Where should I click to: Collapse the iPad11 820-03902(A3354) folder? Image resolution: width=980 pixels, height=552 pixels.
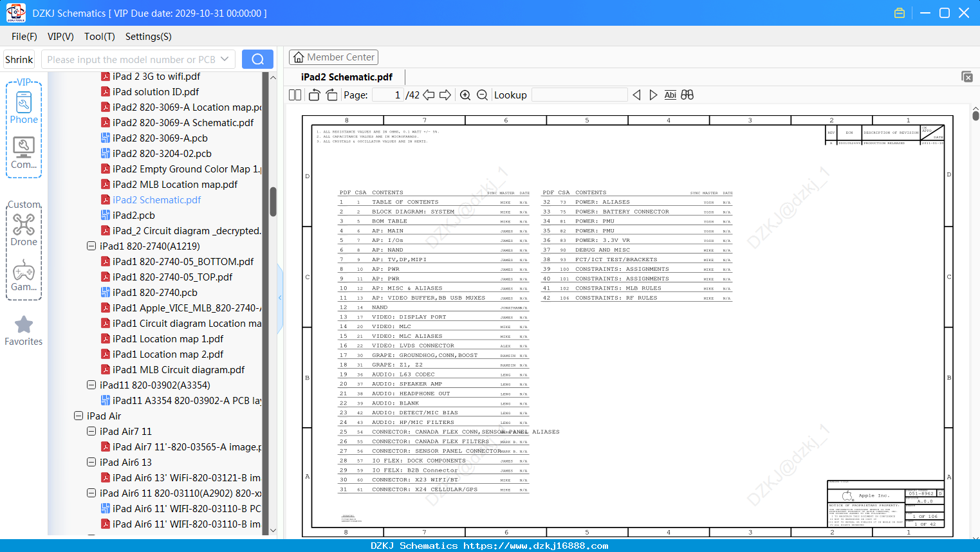click(91, 385)
